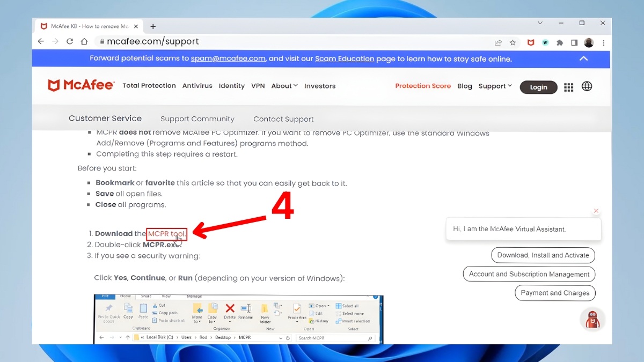644x362 pixels.
Task: Open the Chrome three-dot menu
Action: click(x=604, y=42)
